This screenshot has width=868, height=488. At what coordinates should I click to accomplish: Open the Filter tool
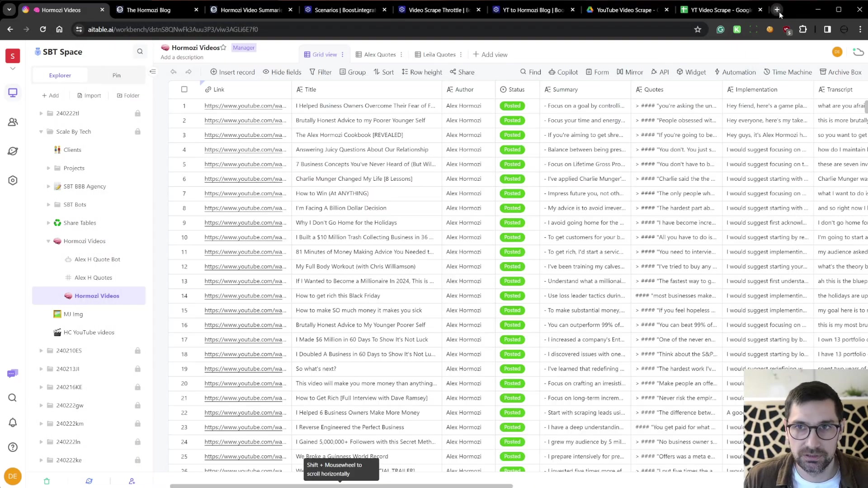pyautogui.click(x=320, y=72)
